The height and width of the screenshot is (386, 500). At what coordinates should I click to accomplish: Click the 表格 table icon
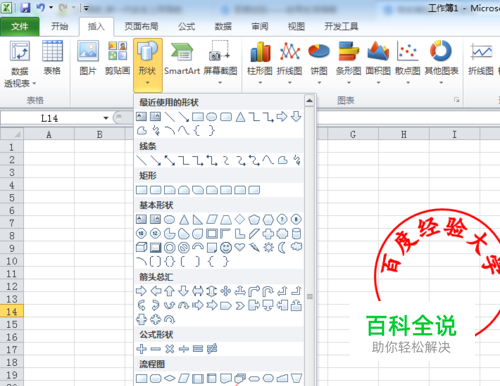click(x=52, y=58)
